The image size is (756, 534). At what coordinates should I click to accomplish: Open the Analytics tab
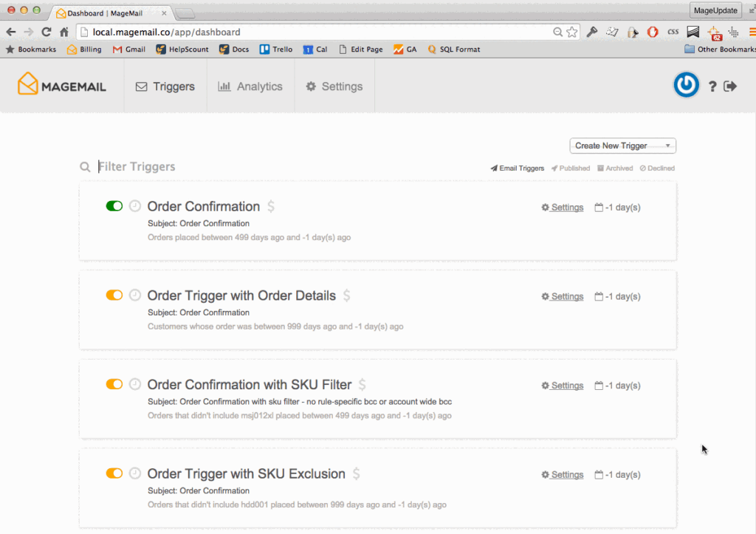pyautogui.click(x=250, y=86)
